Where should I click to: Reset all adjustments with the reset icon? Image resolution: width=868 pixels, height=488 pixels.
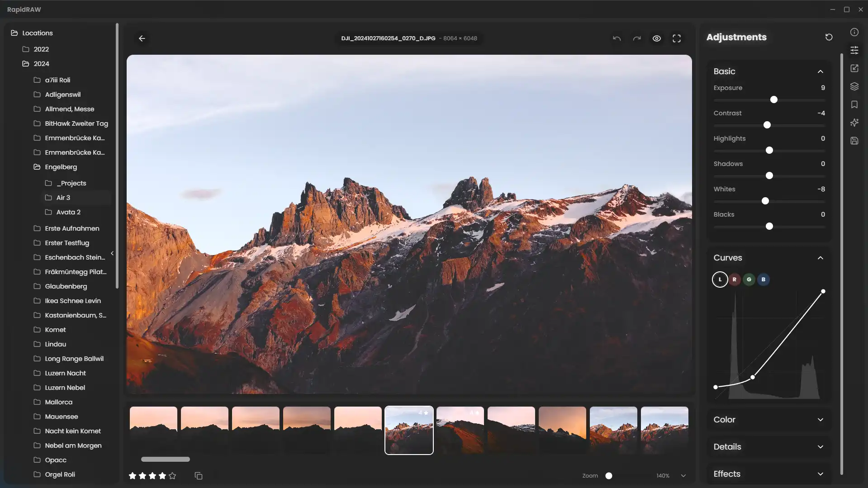[829, 37]
